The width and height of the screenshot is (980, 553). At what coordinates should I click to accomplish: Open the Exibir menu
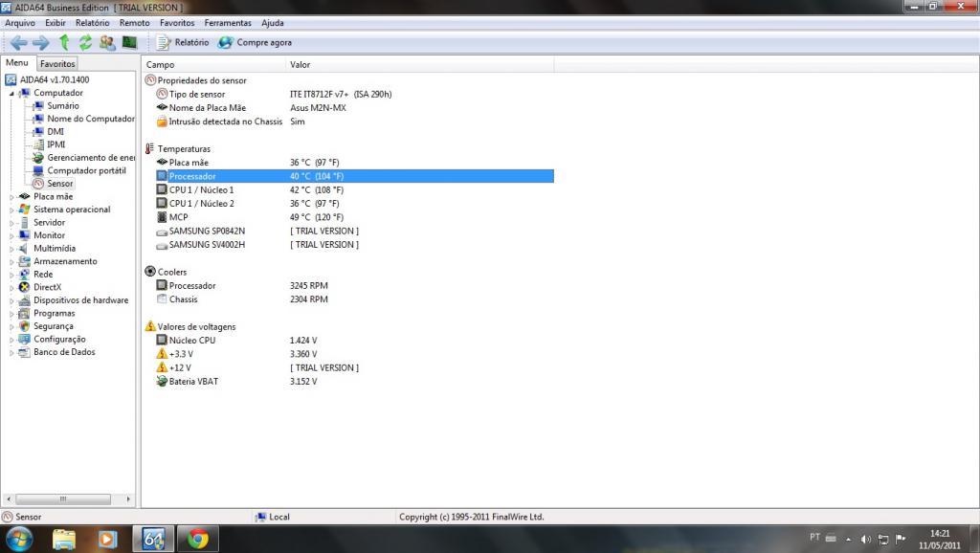click(x=55, y=23)
